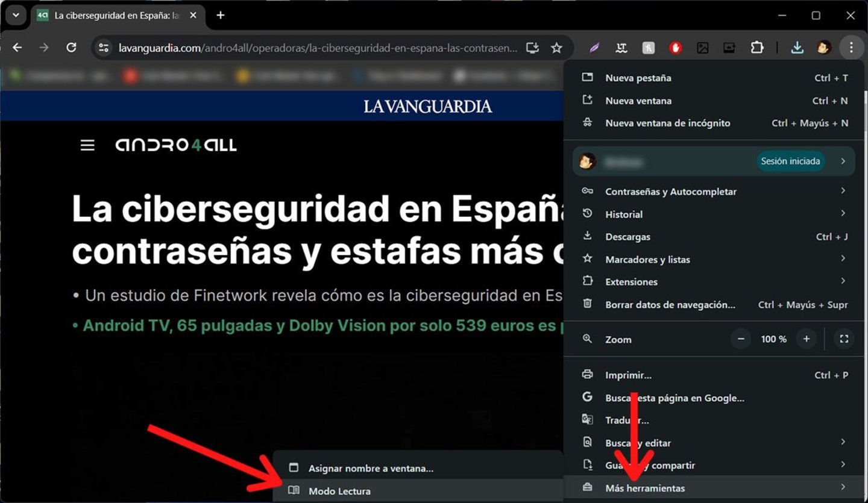Select Buscar esta página en Google

point(714,398)
